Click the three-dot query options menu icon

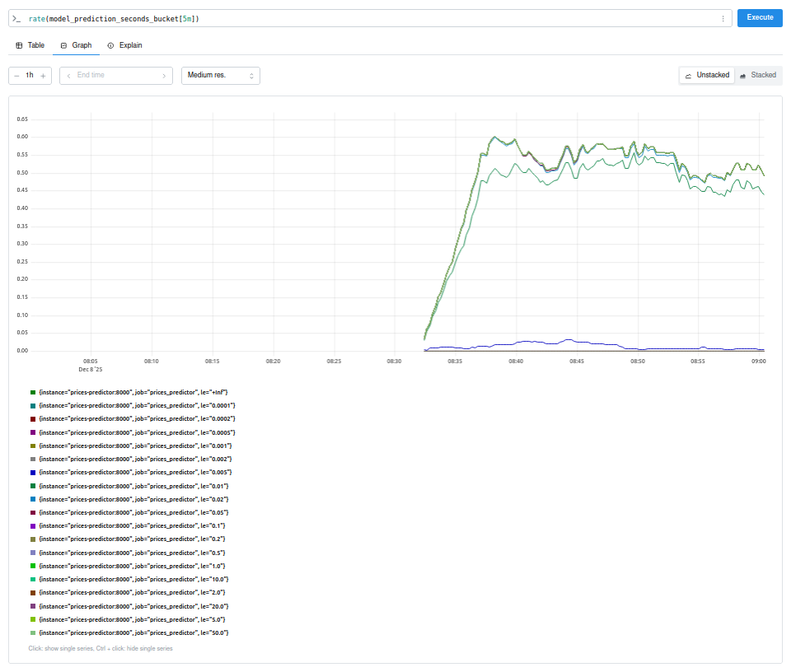point(723,18)
